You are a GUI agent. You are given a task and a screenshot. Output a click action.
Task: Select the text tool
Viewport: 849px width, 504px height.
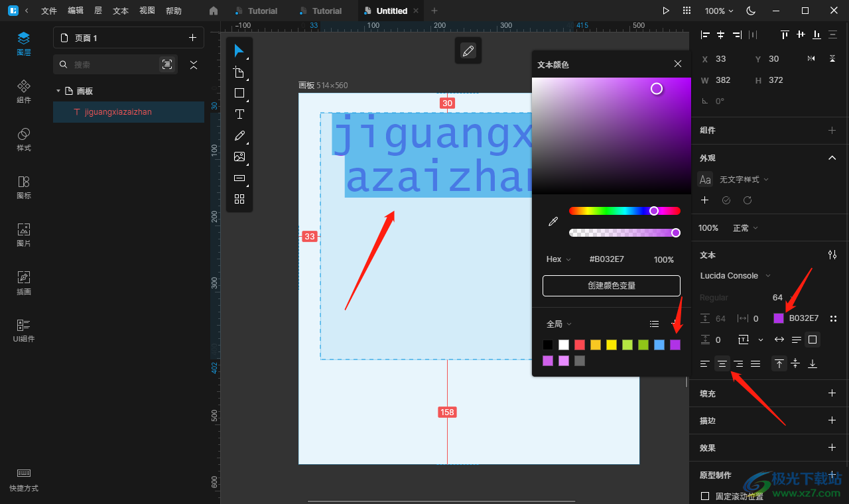coord(239,115)
